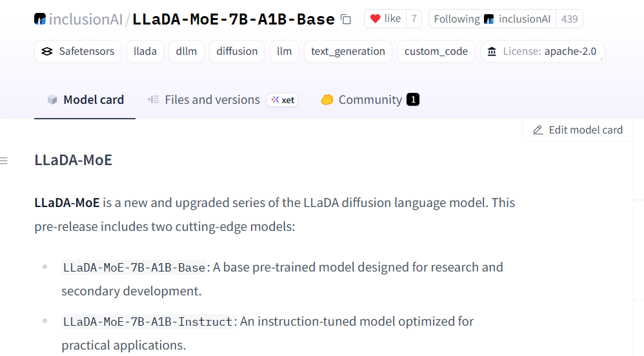Screen dimensions: 644x356
Task: Open the inclusionAI organization link
Action: [85, 19]
